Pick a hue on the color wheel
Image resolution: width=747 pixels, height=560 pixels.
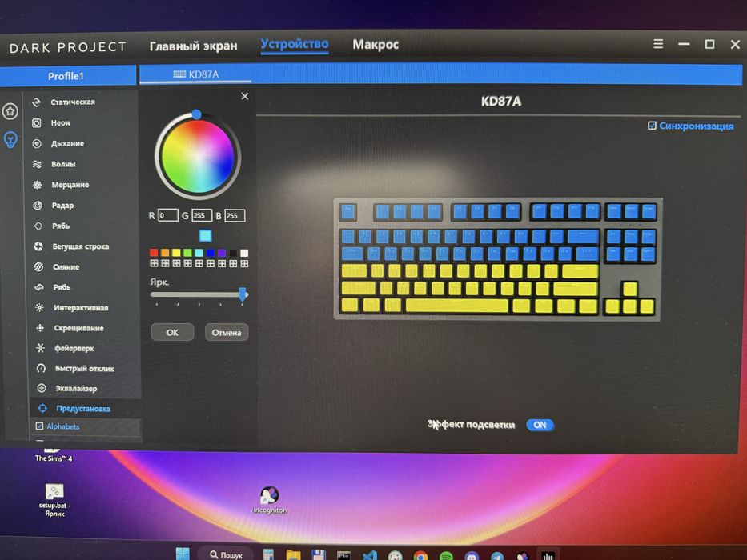[198, 156]
